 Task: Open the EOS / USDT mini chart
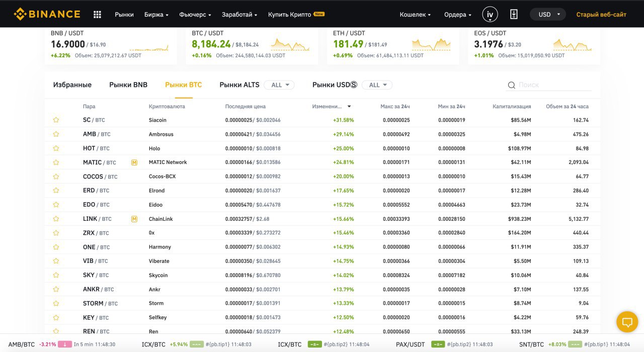point(573,45)
